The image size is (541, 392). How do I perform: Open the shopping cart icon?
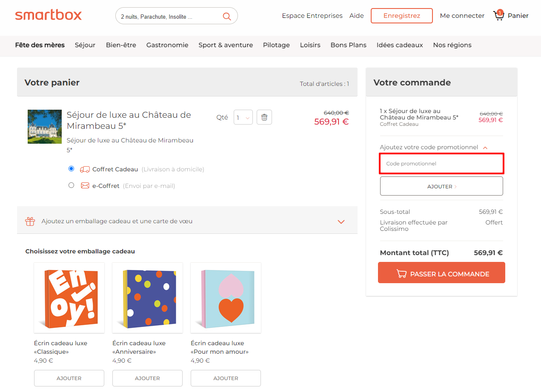498,15
